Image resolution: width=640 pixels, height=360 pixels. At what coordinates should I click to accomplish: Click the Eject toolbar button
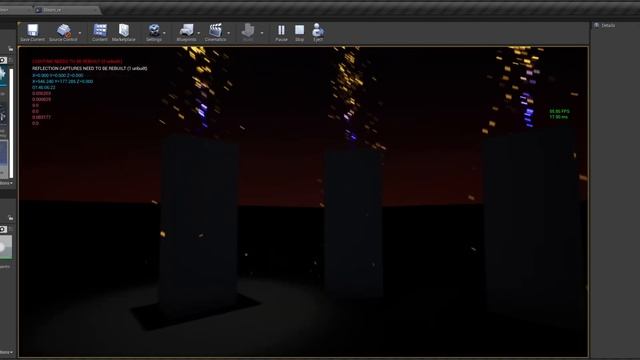coord(318,33)
